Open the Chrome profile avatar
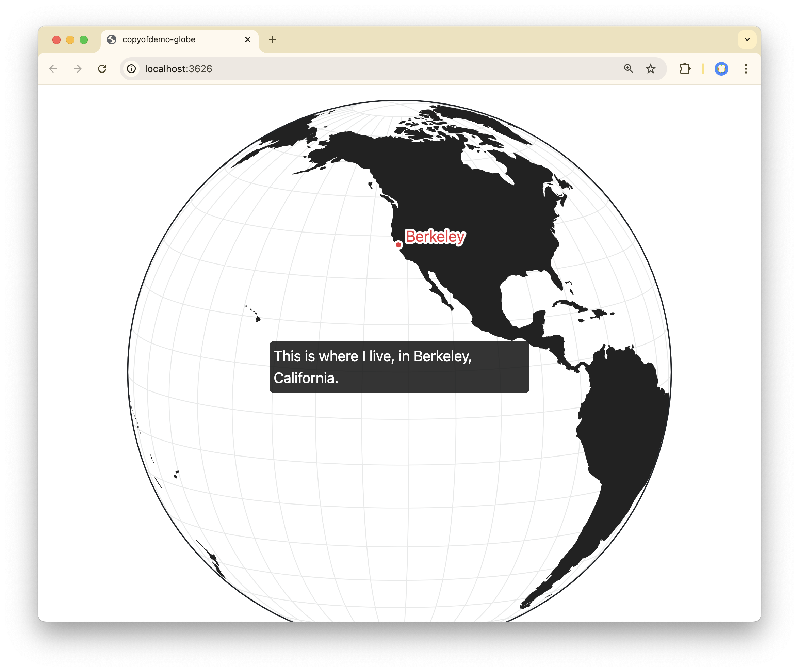The height and width of the screenshot is (672, 799). 721,68
